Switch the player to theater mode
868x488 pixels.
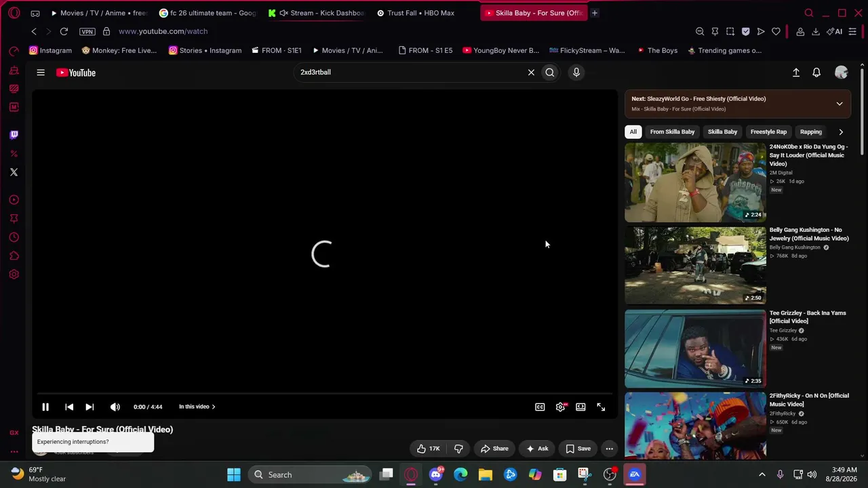(x=580, y=407)
